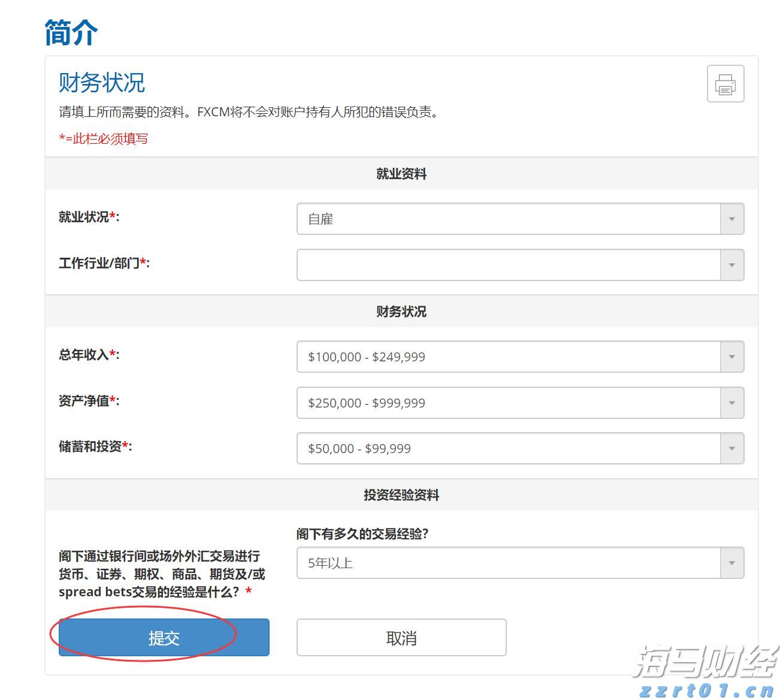This screenshot has height=700, width=780.
Task: Click the value text $250,000 - $999,999
Action: click(366, 402)
